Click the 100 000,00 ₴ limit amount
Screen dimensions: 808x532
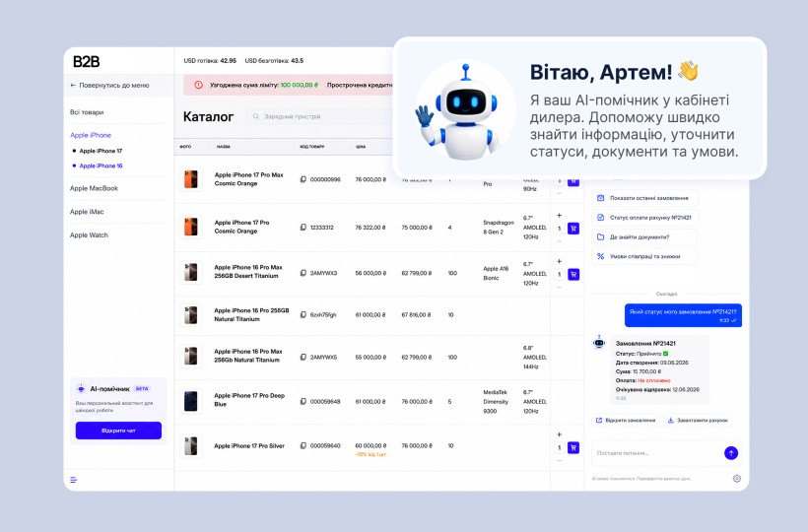point(300,85)
